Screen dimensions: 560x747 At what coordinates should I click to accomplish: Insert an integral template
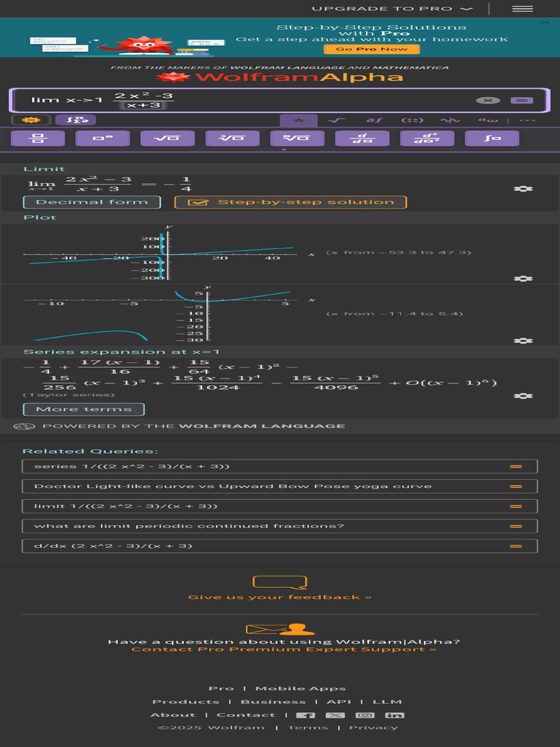pyautogui.click(x=492, y=138)
